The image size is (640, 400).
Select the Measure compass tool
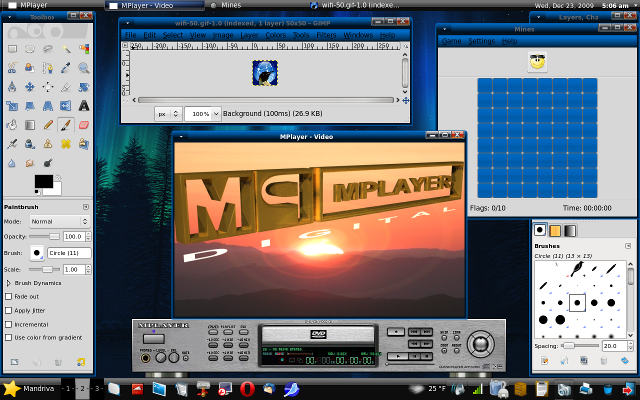pos(12,87)
